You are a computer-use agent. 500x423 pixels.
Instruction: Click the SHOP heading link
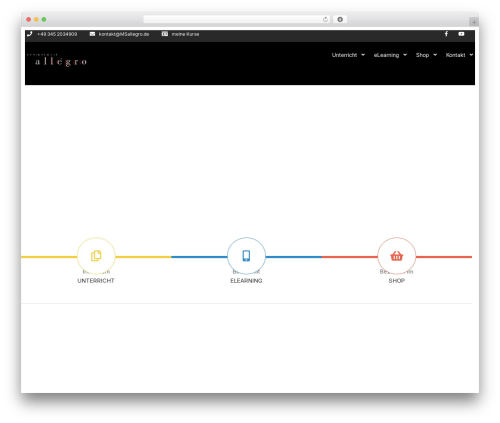397,281
